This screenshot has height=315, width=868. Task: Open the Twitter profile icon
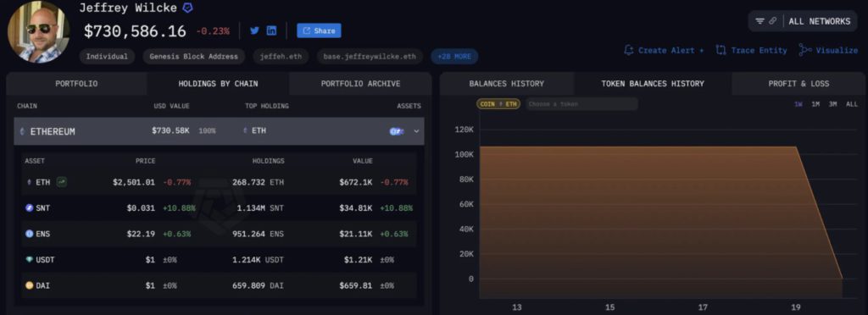[x=254, y=31]
